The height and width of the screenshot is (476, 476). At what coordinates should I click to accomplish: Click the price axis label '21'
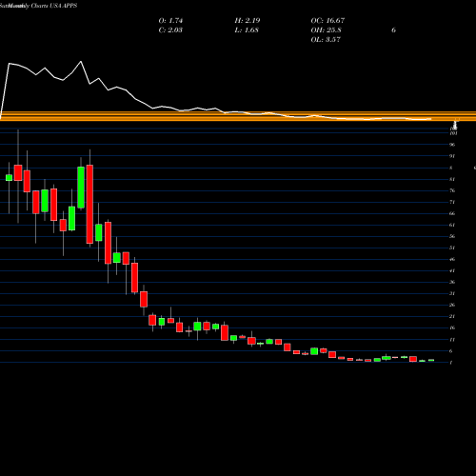(452, 316)
